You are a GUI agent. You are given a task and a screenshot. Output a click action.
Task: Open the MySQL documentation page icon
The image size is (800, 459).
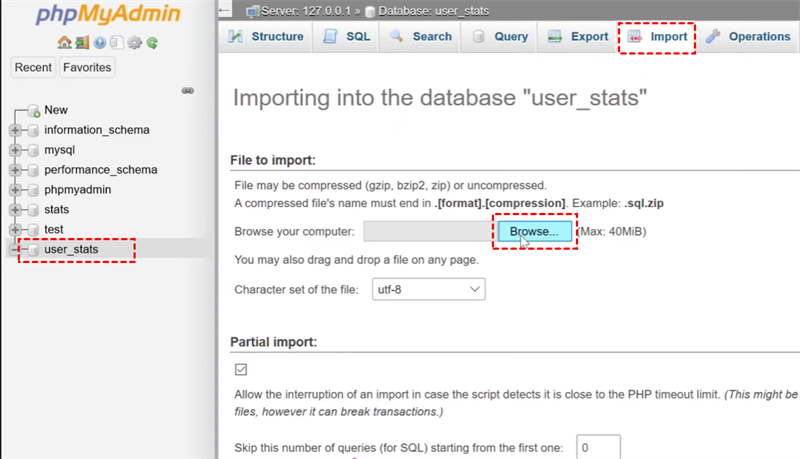(117, 42)
